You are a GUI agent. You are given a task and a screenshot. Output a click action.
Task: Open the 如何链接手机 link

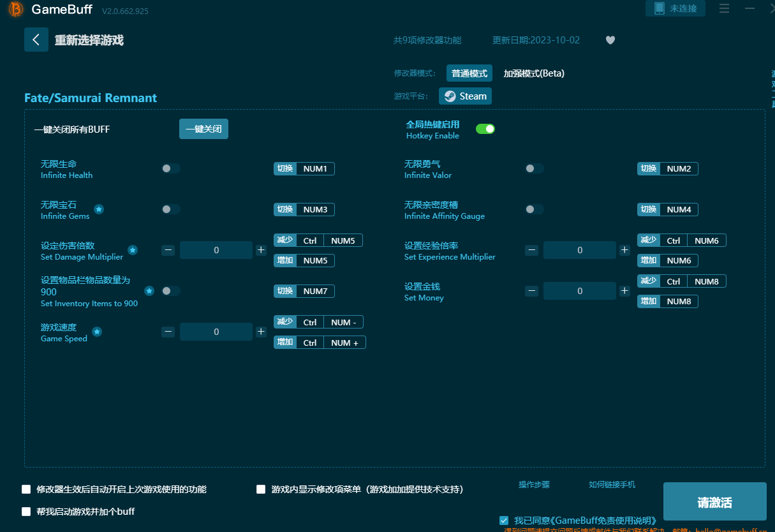(x=612, y=485)
